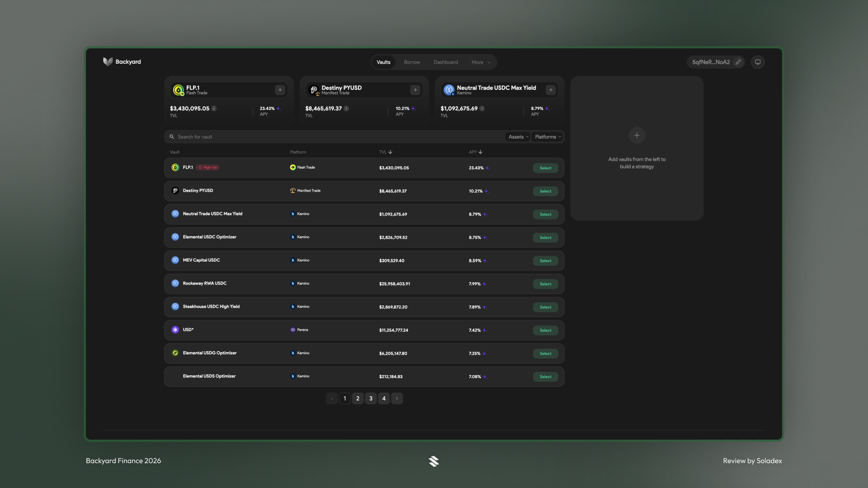Go to page 4
Image resolution: width=868 pixels, height=488 pixels.
[x=384, y=399]
